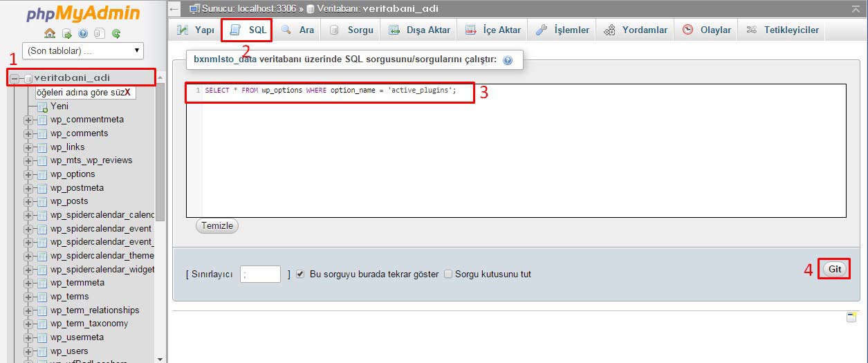This screenshot has height=363, width=868.
Task: Expand the wp_links table node
Action: pos(28,147)
